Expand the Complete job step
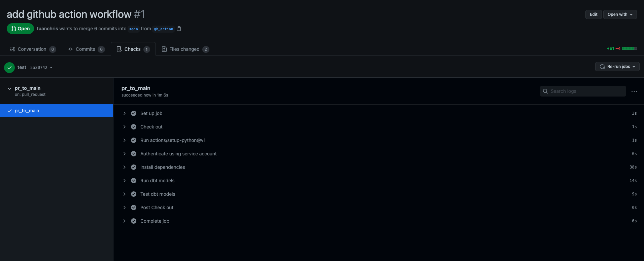Image resolution: width=644 pixels, height=261 pixels. (x=125, y=221)
